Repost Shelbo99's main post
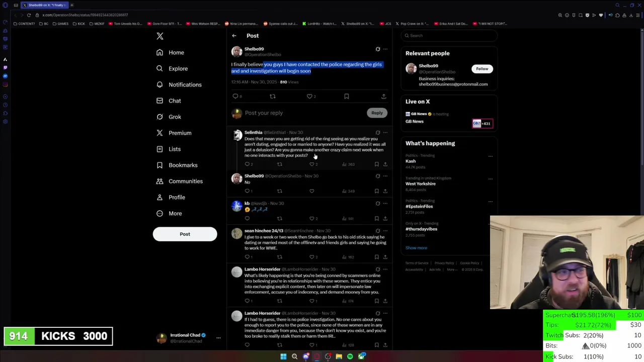Image resolution: width=644 pixels, height=362 pixels. [x=273, y=96]
